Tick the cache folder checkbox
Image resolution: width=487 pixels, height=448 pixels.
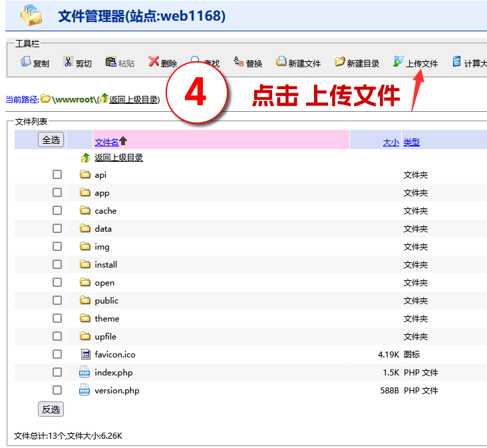57,210
